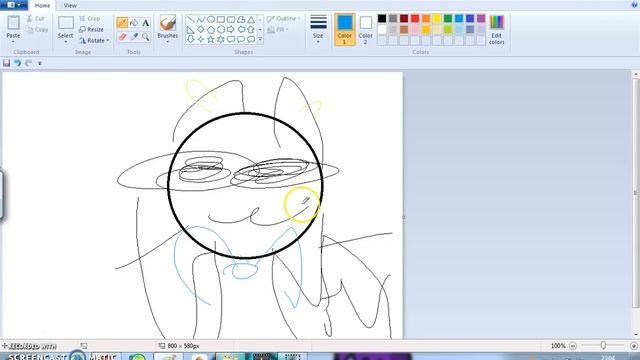Screen dimensions: 640x360
Task: Click the Resize button
Action: tap(91, 29)
